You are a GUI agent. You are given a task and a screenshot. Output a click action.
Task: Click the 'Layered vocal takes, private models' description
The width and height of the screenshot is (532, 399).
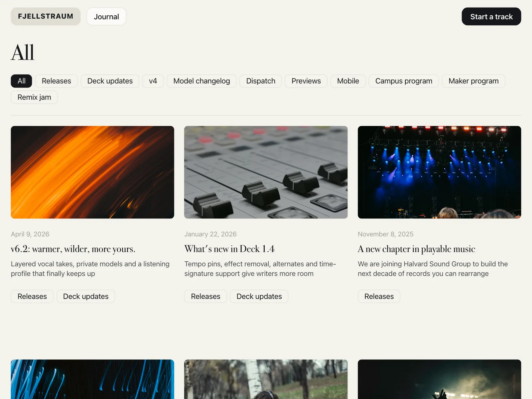tap(90, 269)
